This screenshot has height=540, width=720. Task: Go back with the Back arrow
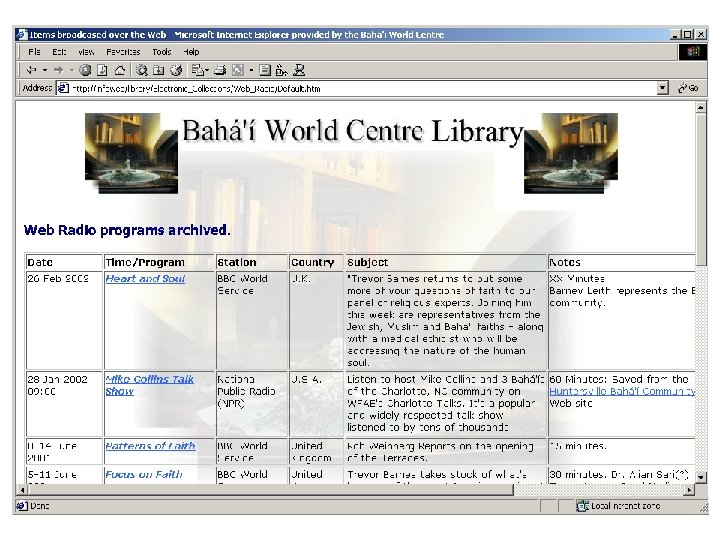tap(32, 70)
